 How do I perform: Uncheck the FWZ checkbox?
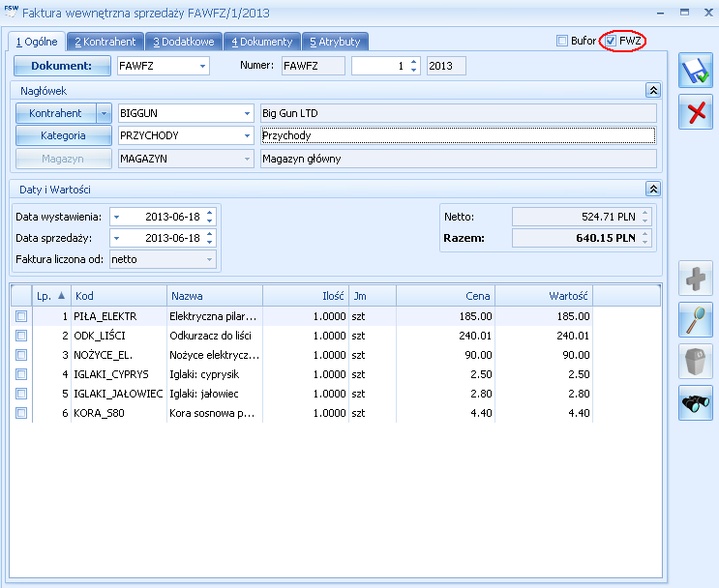[x=611, y=41]
